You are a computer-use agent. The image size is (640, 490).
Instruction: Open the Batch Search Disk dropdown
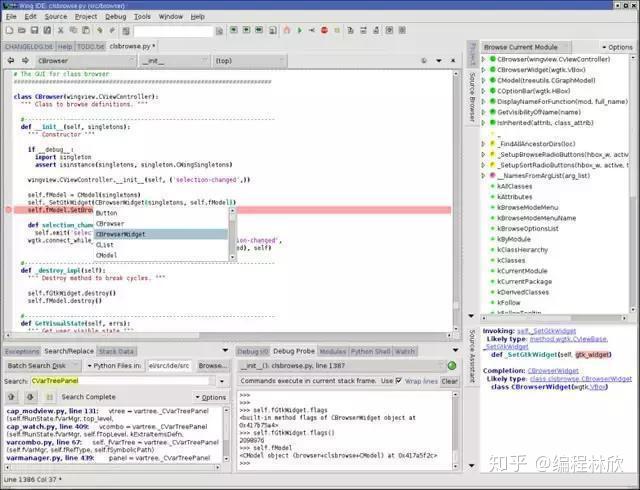(x=44, y=366)
